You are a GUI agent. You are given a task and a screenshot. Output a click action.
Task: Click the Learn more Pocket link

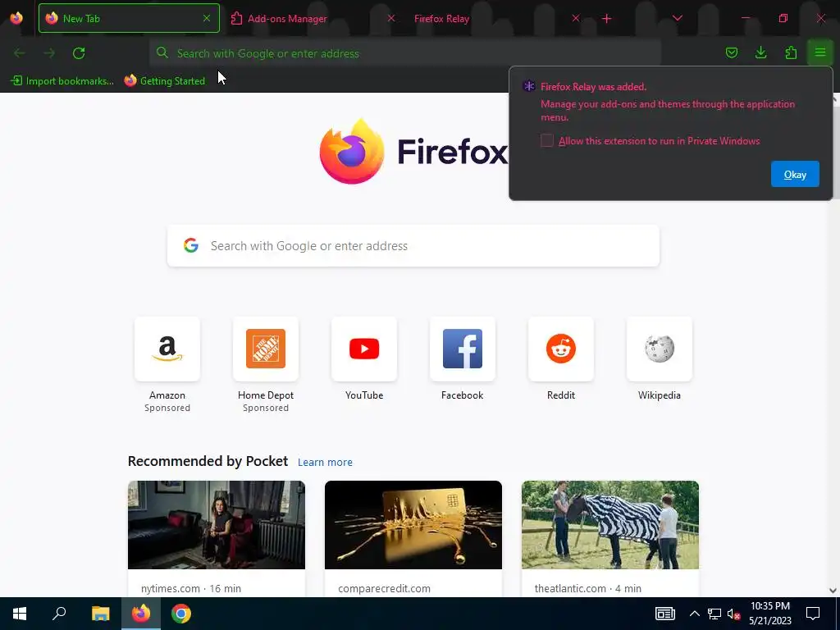click(x=325, y=462)
